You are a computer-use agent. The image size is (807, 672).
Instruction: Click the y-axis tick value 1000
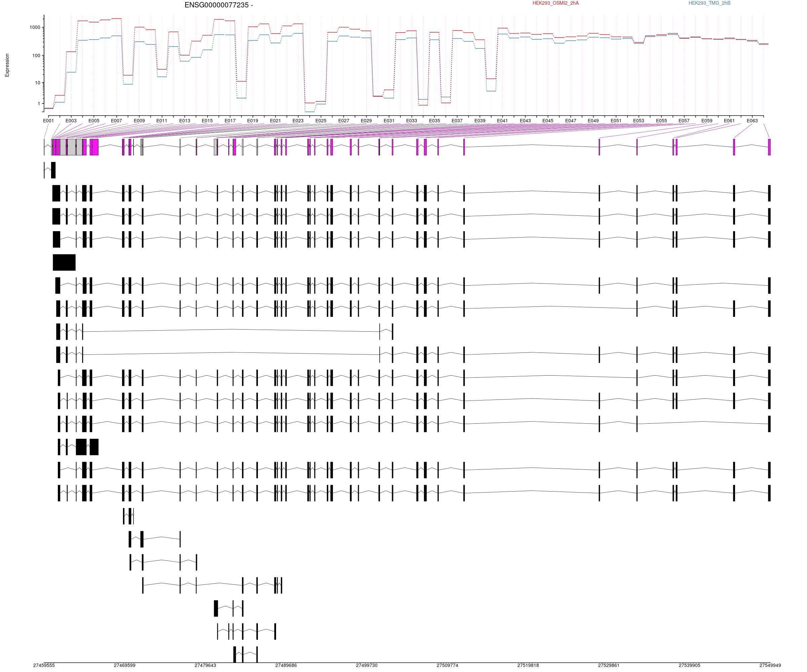(35, 28)
